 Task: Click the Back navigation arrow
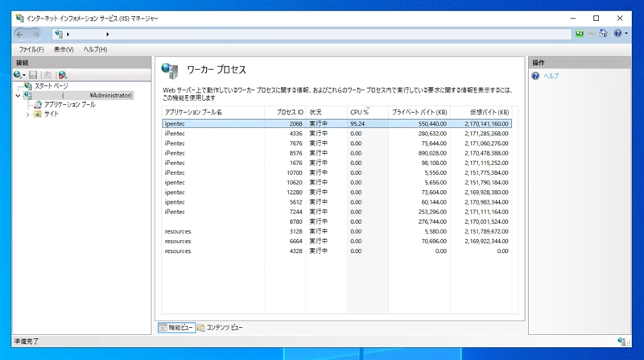pos(19,35)
